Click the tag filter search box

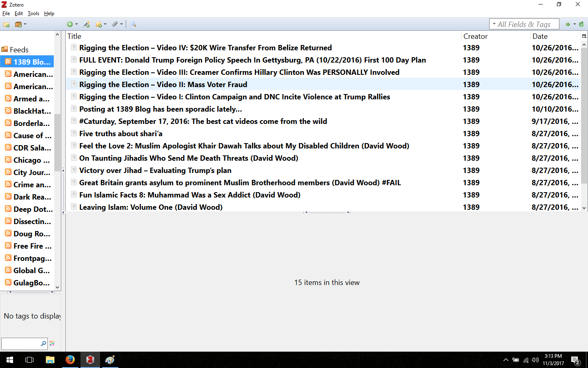pyautogui.click(x=24, y=344)
